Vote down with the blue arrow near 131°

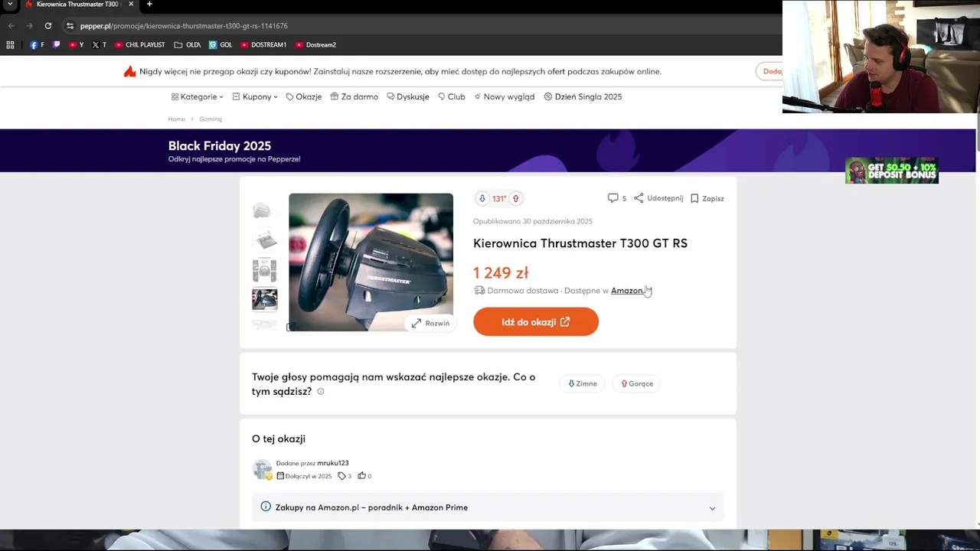click(482, 199)
